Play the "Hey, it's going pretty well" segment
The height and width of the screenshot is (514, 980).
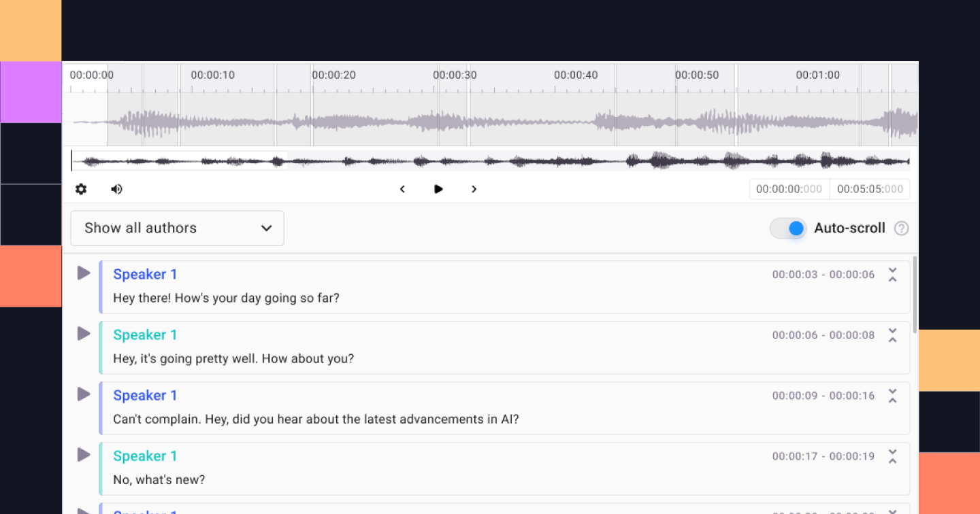pyautogui.click(x=84, y=334)
